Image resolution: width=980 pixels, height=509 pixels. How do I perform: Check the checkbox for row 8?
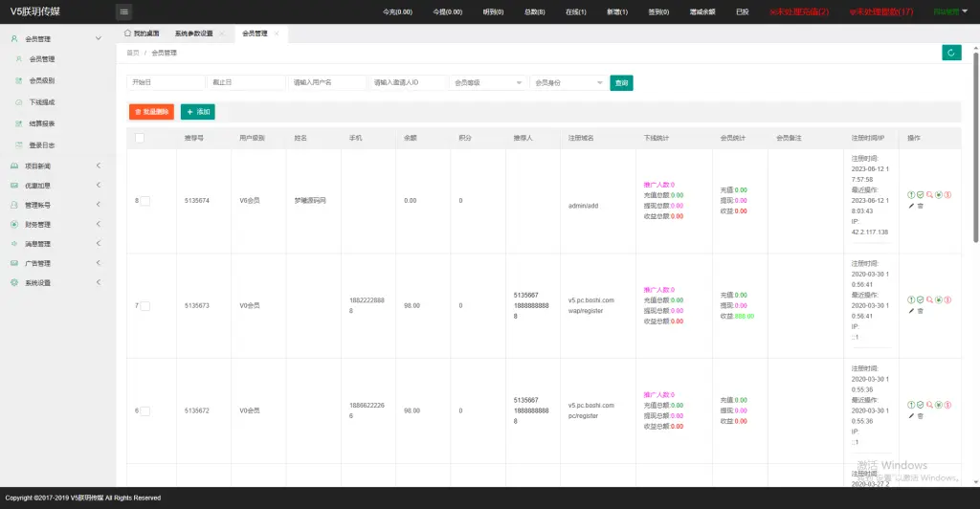click(x=145, y=201)
